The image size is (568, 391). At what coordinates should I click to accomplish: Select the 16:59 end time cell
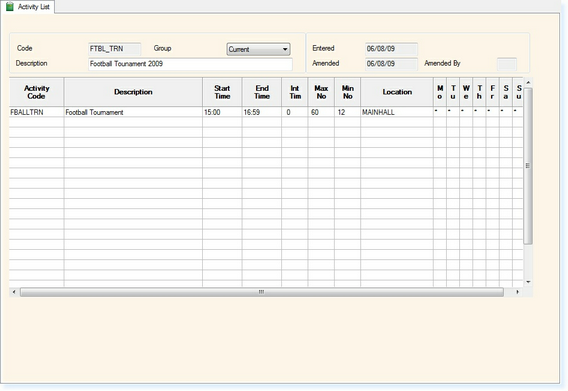click(262, 112)
